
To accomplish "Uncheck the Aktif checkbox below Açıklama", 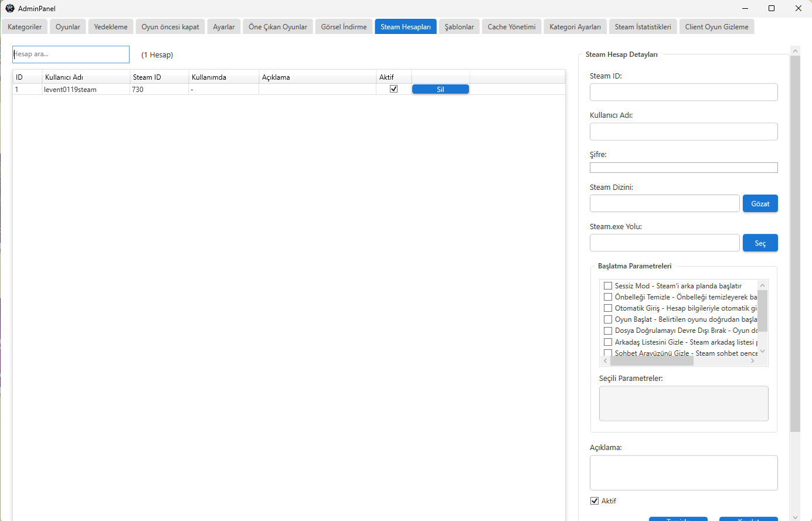I will pyautogui.click(x=594, y=501).
